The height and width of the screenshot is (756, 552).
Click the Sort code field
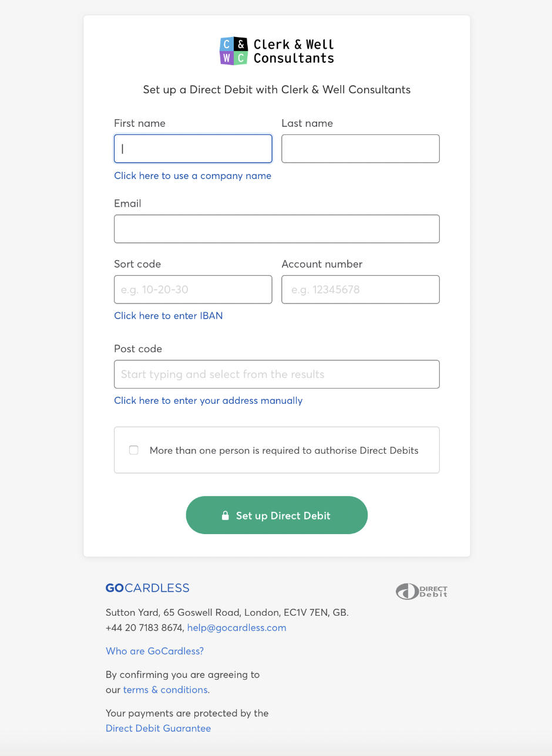pos(193,289)
